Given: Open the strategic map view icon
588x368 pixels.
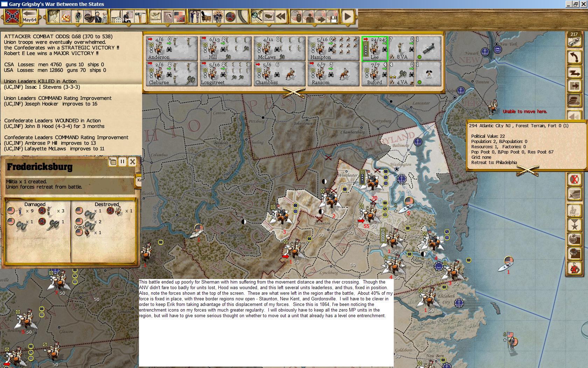Looking at the screenshot, I should point(53,16).
